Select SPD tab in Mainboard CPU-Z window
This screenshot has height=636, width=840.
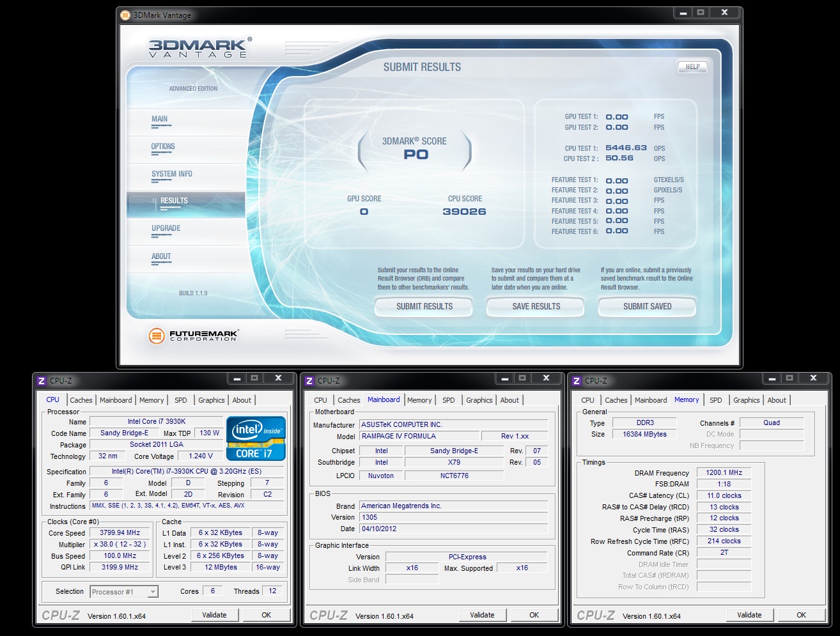click(x=449, y=400)
